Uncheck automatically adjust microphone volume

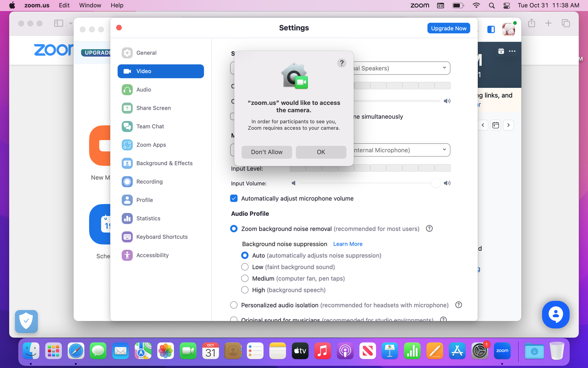coord(234,198)
